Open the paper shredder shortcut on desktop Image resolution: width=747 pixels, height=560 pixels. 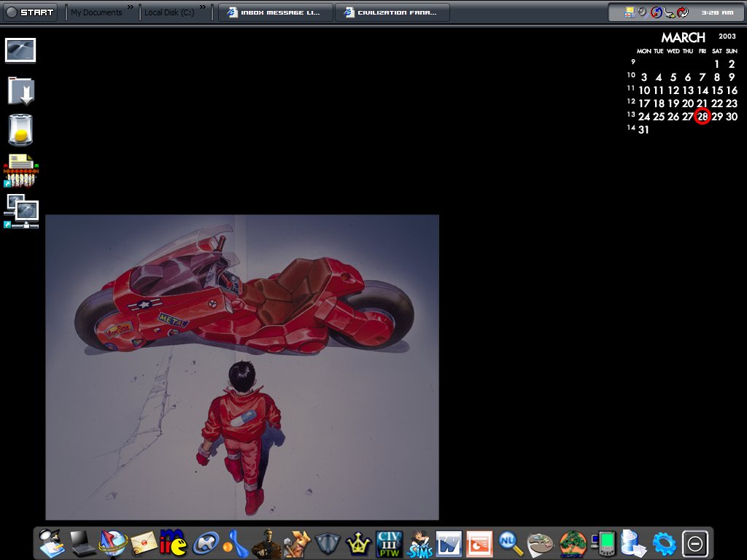pos(21,171)
